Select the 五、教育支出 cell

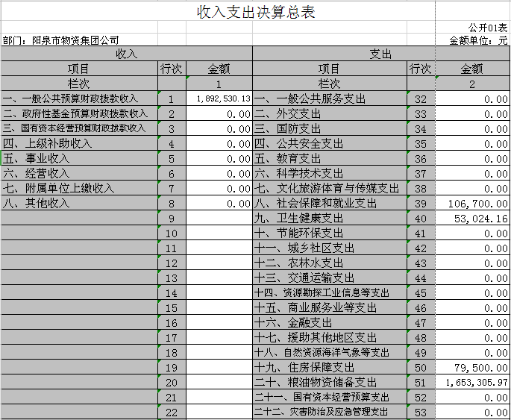click(329, 158)
